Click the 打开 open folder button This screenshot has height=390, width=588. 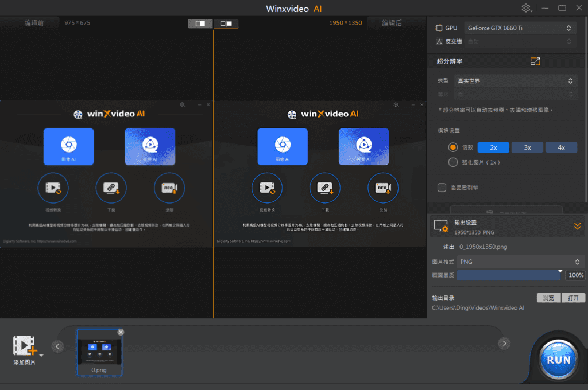(573, 298)
